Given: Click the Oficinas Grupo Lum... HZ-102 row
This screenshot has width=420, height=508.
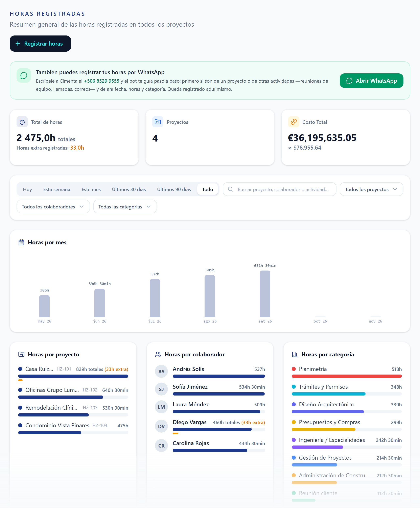Looking at the screenshot, I should [73, 393].
